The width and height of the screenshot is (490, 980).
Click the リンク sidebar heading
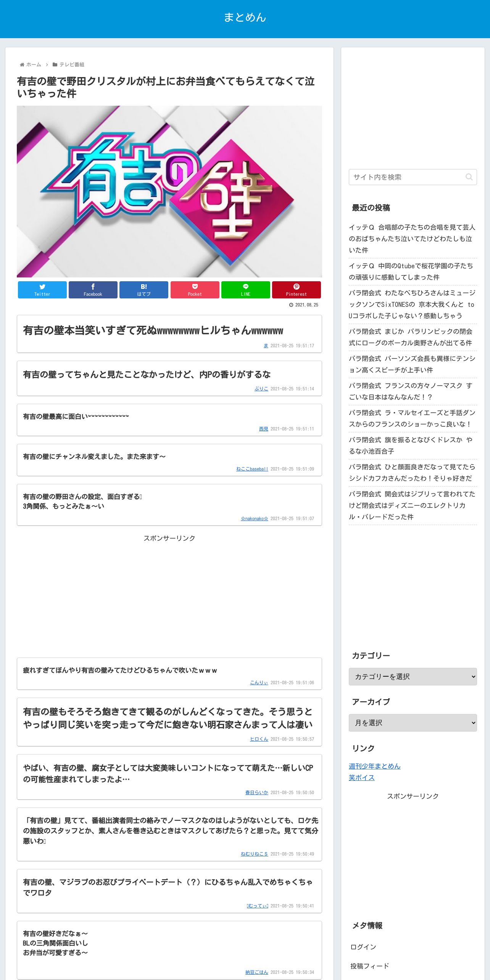(363, 748)
